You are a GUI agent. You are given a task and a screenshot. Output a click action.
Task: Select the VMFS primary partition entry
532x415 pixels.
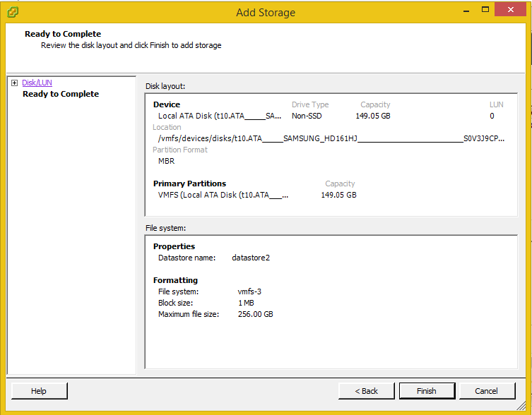tap(223, 195)
